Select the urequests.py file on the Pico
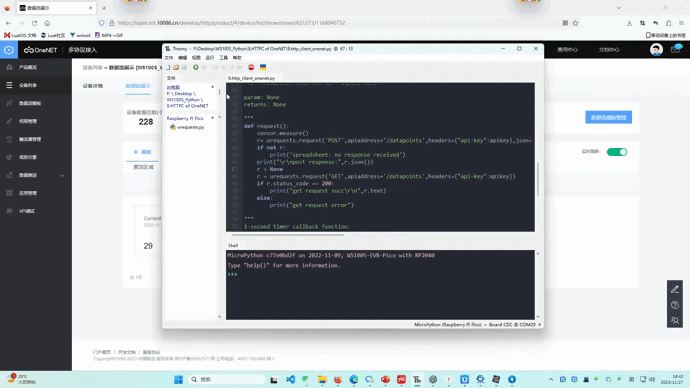This screenshot has height=388, width=690. [x=190, y=127]
